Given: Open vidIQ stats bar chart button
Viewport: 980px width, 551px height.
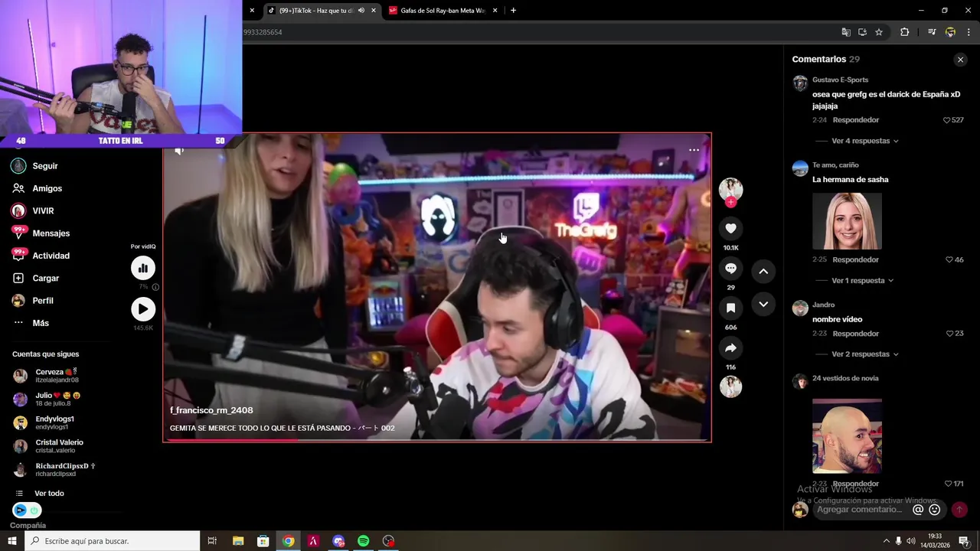Looking at the screenshot, I should pos(142,268).
